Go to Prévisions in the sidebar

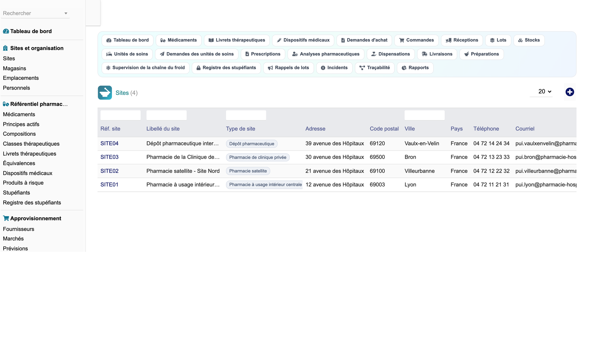point(15,249)
